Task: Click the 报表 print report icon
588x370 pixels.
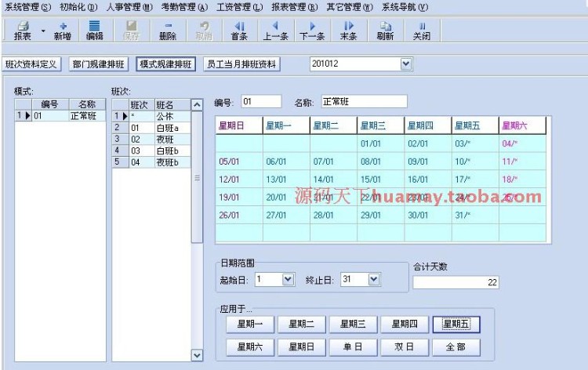Action: (x=23, y=31)
